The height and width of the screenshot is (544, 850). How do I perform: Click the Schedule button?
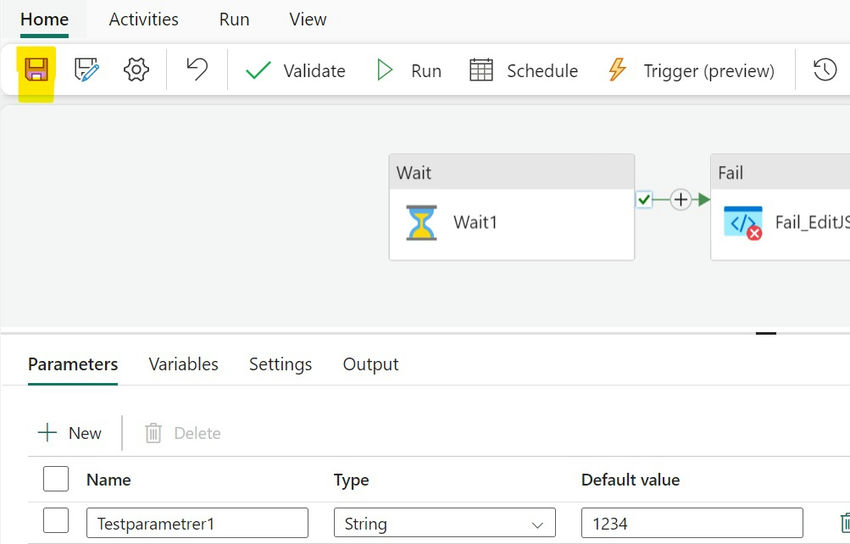tap(523, 71)
